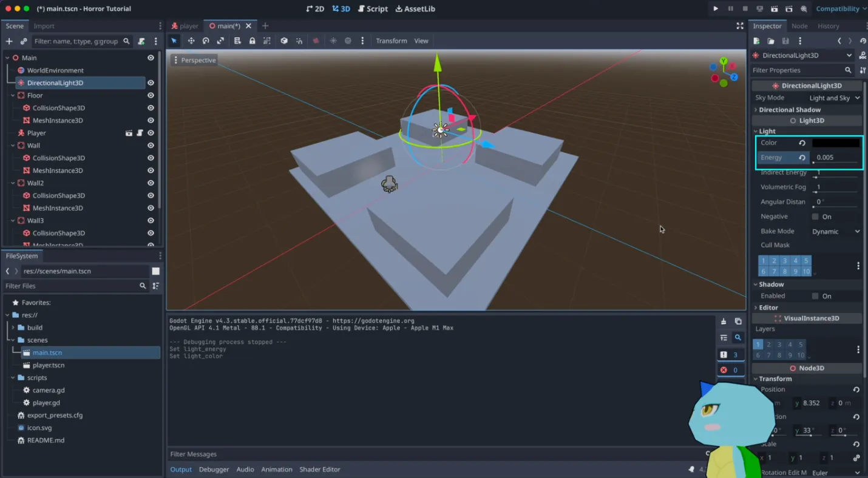Image resolution: width=868 pixels, height=478 pixels.
Task: Enable the Shadow Enabled checkbox
Action: click(815, 296)
